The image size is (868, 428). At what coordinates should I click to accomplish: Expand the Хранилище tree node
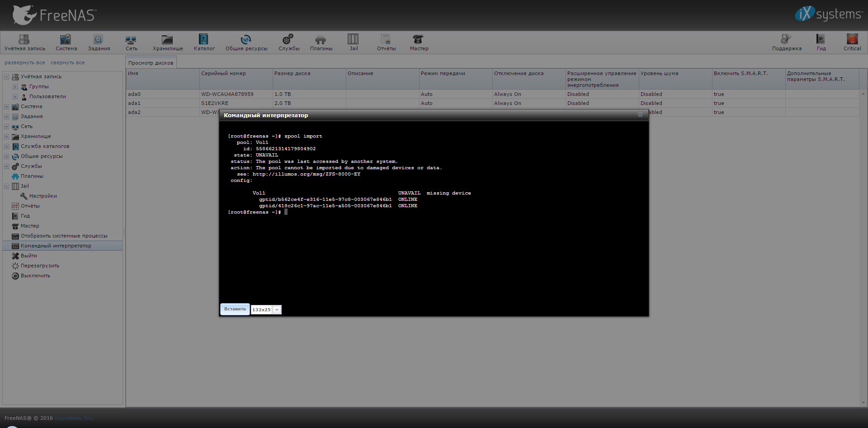click(x=7, y=137)
